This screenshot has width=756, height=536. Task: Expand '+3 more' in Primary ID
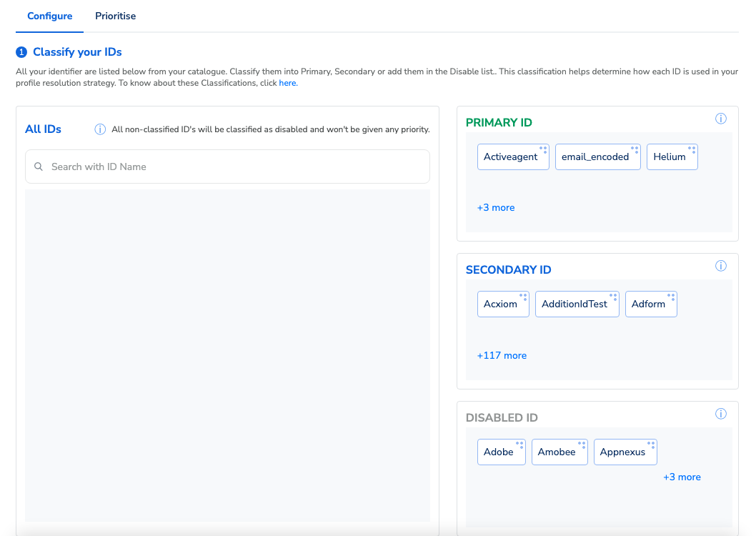[496, 207]
